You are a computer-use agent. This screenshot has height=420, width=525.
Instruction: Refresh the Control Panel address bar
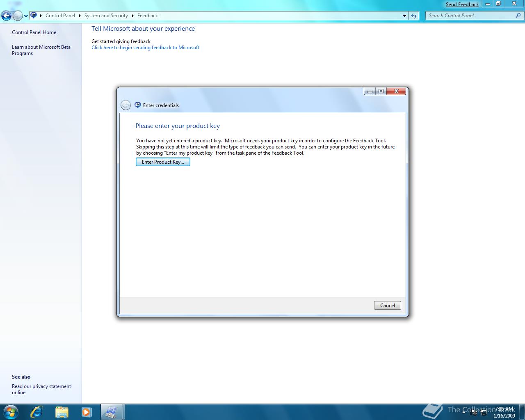point(414,16)
